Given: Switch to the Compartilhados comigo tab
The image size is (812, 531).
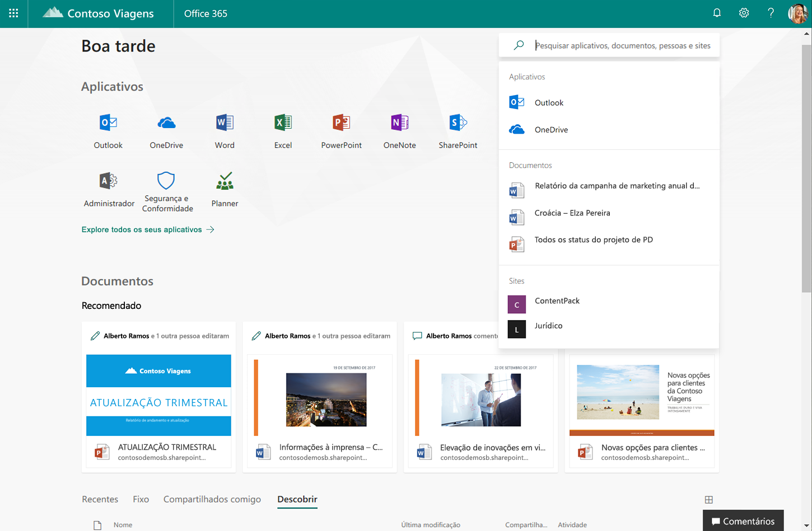Looking at the screenshot, I should click(x=212, y=499).
